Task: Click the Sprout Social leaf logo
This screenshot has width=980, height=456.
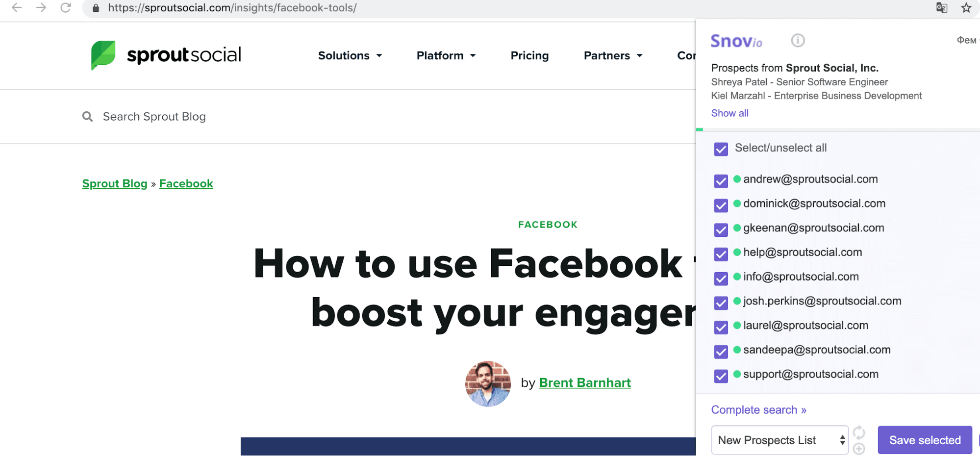Action: coord(103,55)
